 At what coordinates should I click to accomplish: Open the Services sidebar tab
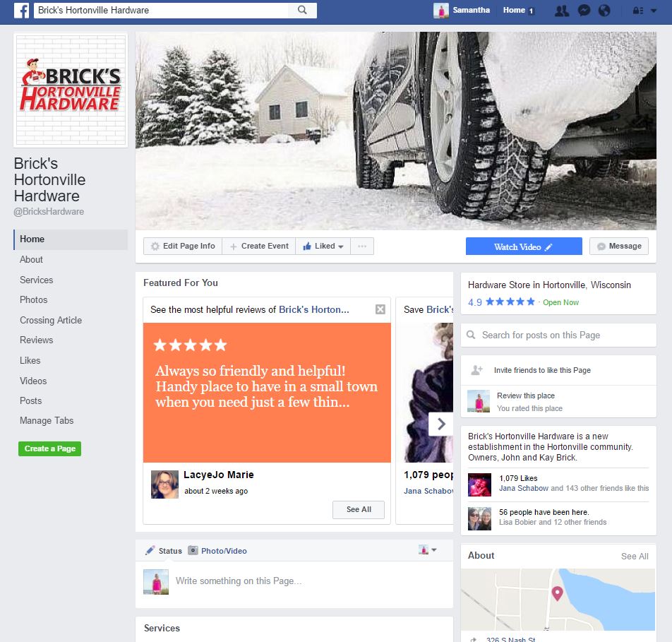[37, 280]
